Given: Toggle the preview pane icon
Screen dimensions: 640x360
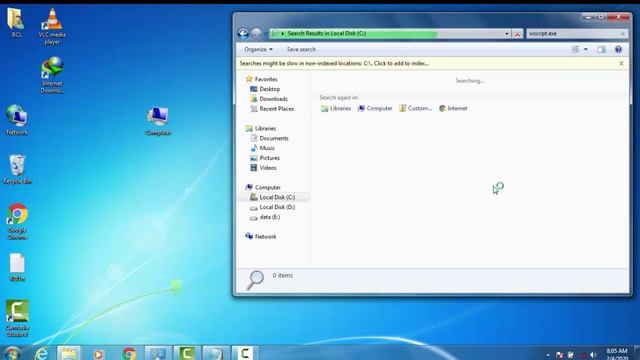Looking at the screenshot, I should pos(601,49).
